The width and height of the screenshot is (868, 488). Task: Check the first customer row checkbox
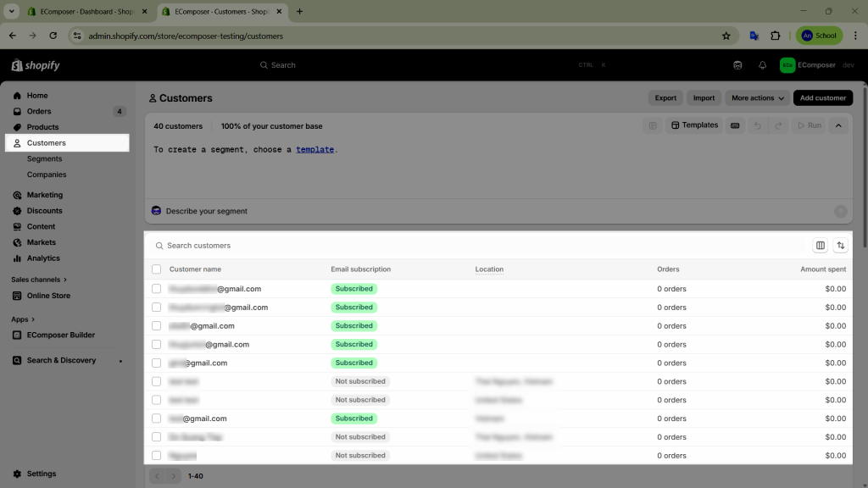156,289
